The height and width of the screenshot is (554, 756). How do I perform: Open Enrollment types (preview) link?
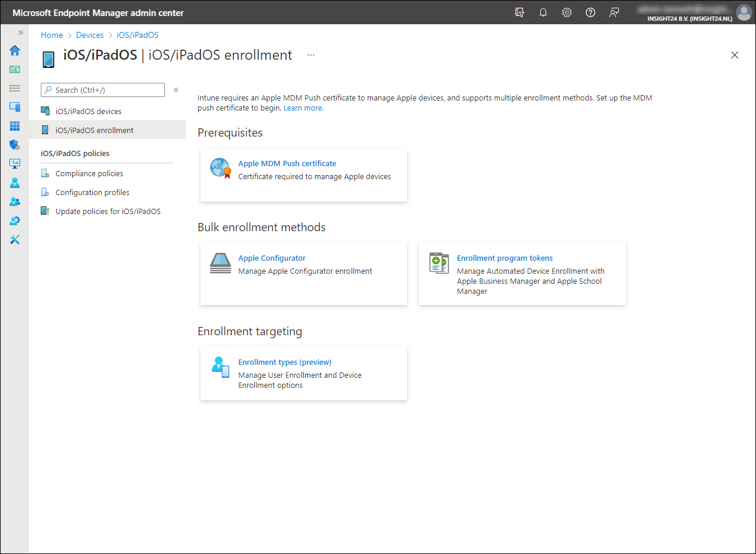pos(285,362)
